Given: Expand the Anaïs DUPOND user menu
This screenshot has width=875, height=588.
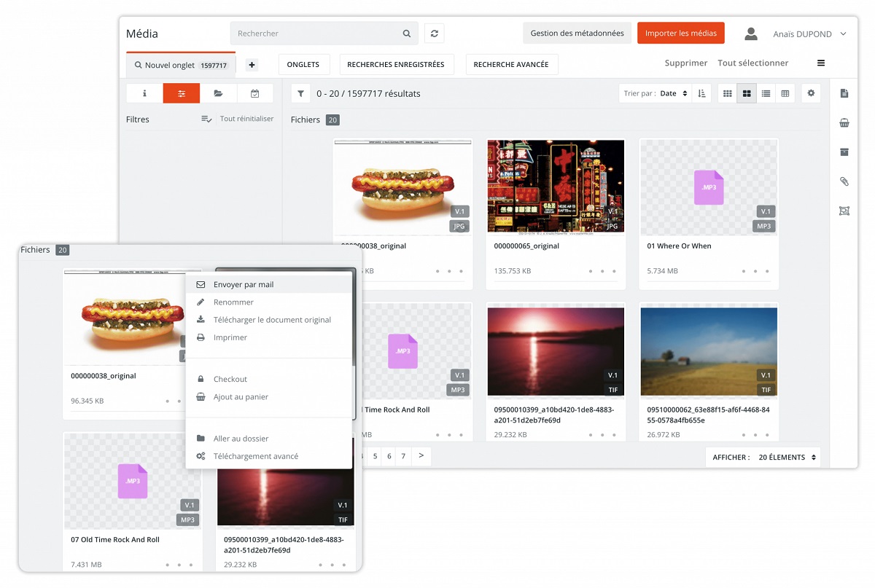Looking at the screenshot, I should [809, 34].
